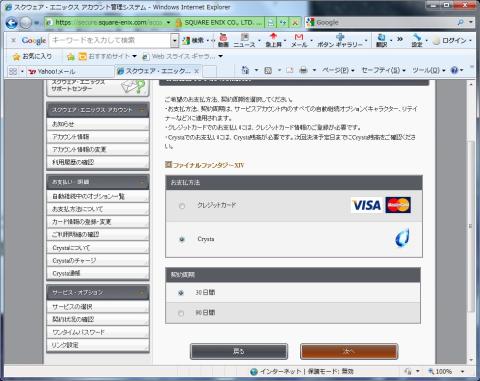Open the Print icon dropdown arrow
The width and height of the screenshot is (480, 381).
pos(314,70)
